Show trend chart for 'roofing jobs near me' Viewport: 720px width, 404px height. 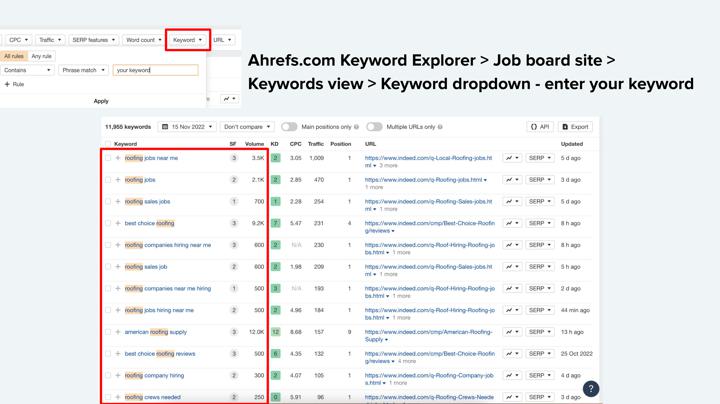pos(512,158)
